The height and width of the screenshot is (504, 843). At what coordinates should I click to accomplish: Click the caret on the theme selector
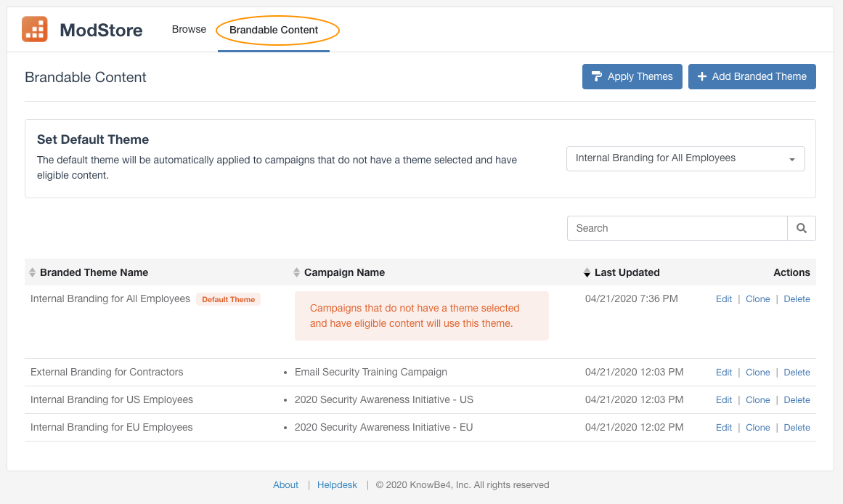[x=792, y=158]
